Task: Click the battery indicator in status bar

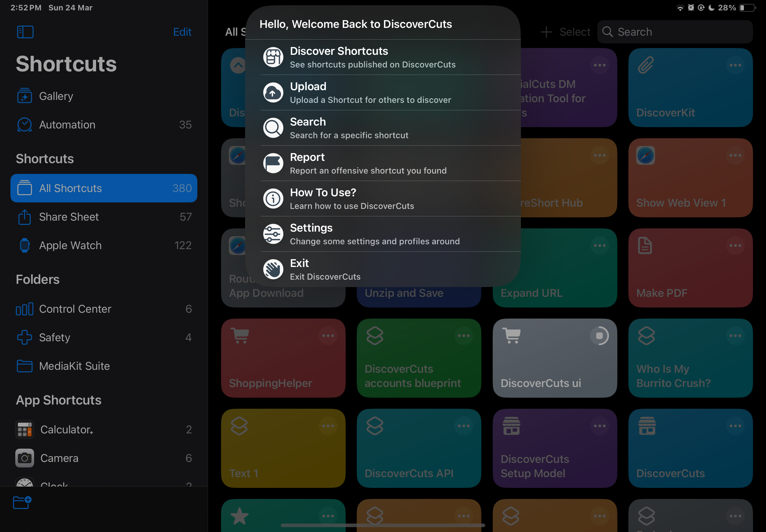Action: coord(747,8)
